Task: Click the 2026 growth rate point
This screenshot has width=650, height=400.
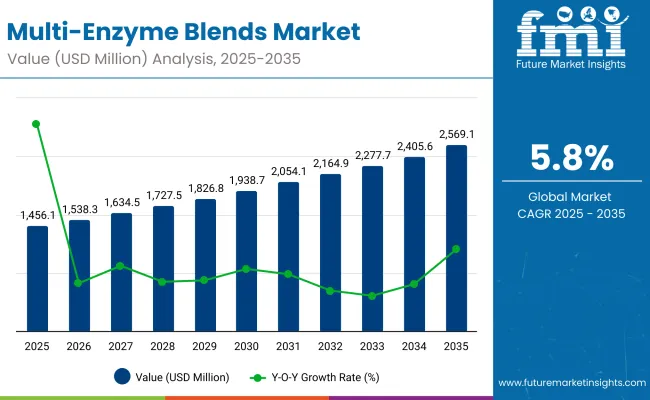Action: coord(78,283)
